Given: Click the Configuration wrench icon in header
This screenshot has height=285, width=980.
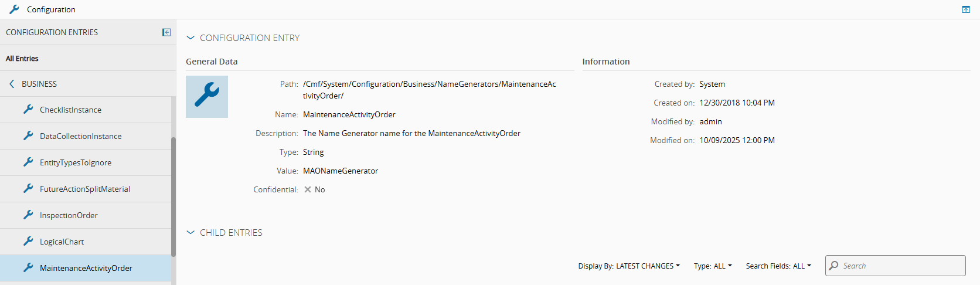Looking at the screenshot, I should (x=14, y=9).
